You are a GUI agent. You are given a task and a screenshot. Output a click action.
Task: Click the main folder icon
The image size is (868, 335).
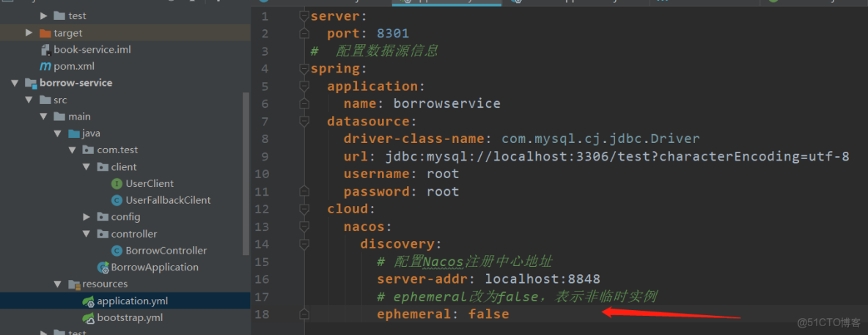pos(60,117)
